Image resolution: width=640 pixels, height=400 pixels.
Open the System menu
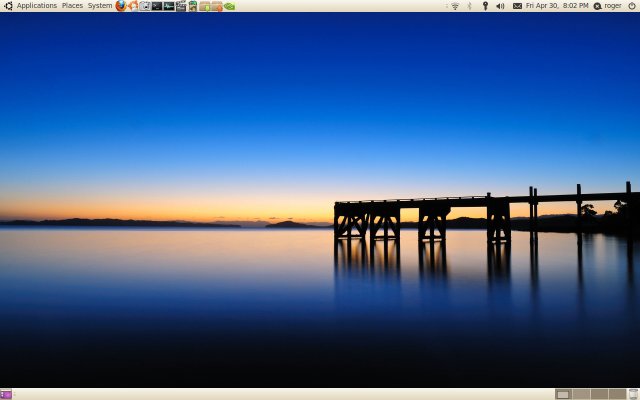coord(100,6)
